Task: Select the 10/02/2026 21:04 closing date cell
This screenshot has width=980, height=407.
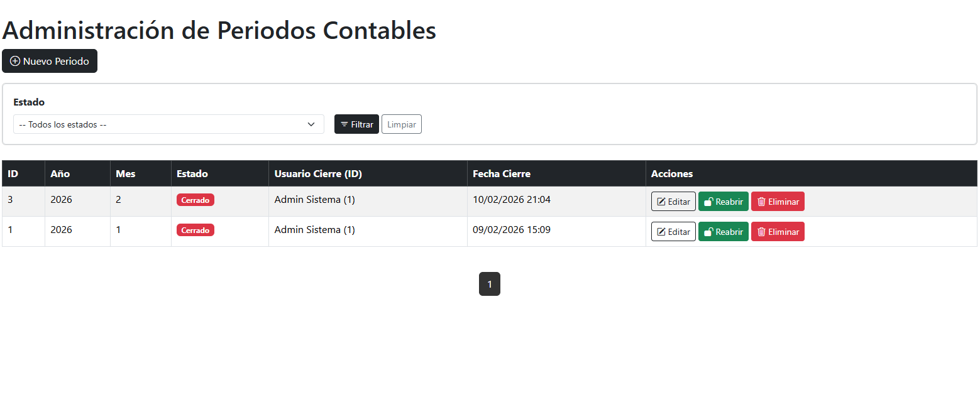Action: 512,200
